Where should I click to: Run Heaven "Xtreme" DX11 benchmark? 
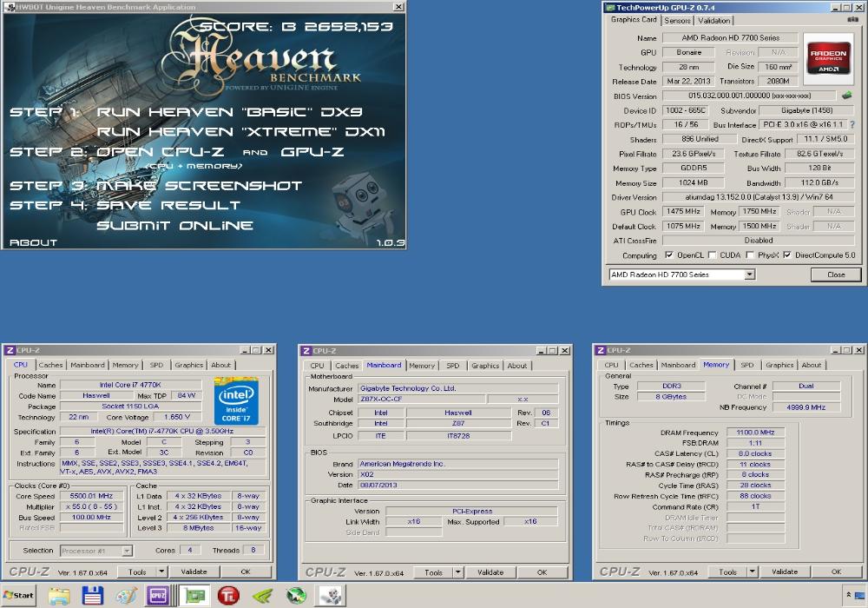click(240, 132)
